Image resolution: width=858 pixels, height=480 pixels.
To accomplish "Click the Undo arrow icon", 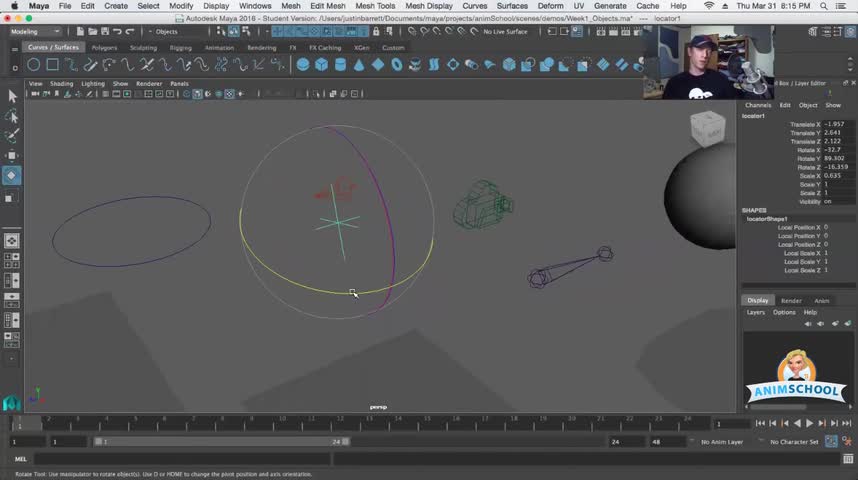I will pos(117,32).
